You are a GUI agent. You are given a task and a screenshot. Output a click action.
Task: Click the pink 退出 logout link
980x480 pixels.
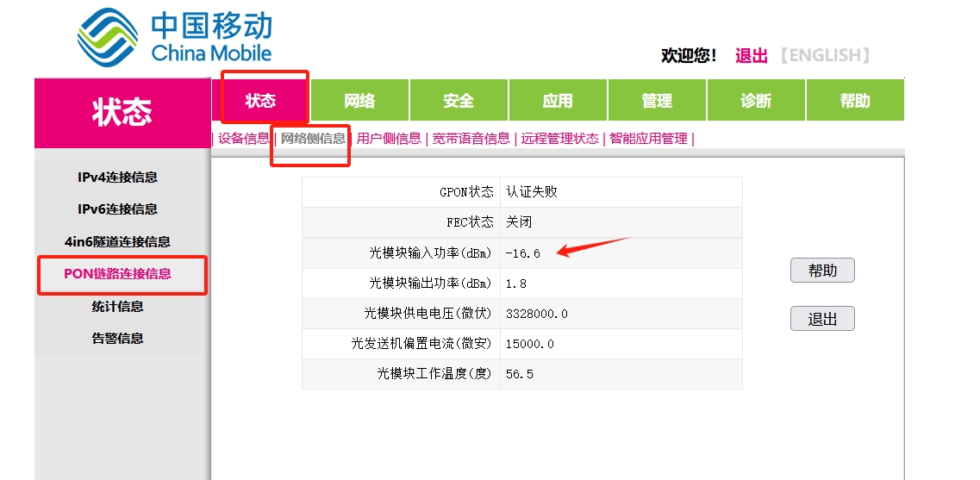click(751, 56)
